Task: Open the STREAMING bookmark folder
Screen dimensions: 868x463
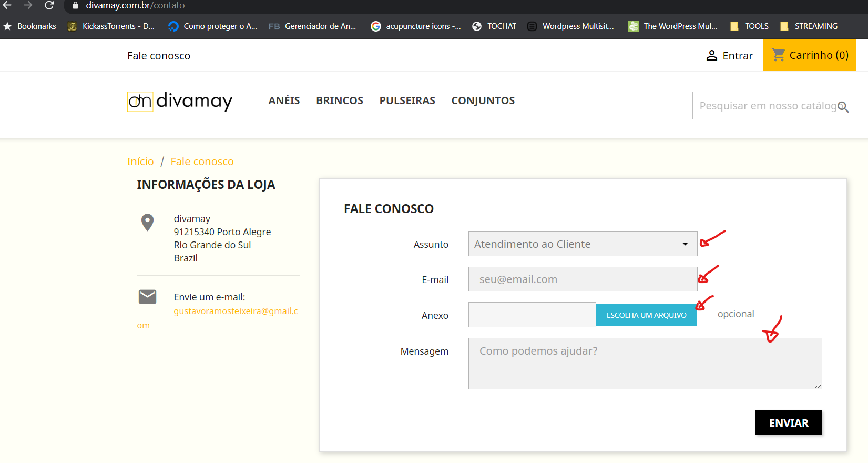Action: 809,26
